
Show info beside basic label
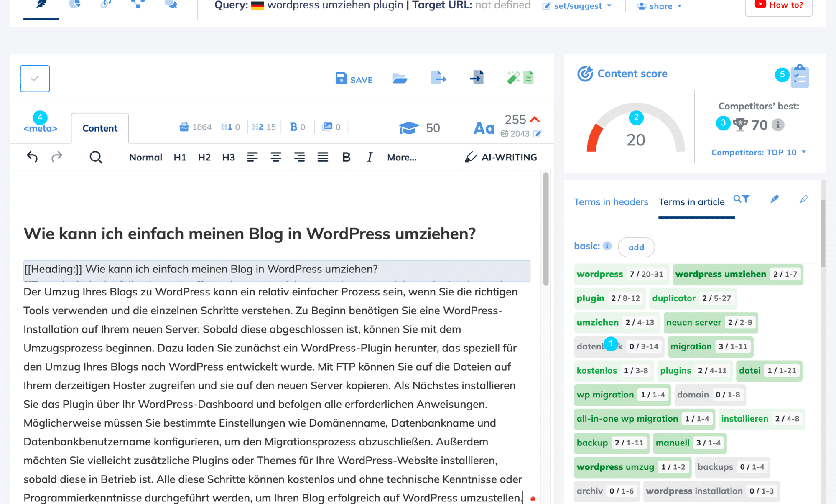point(607,246)
